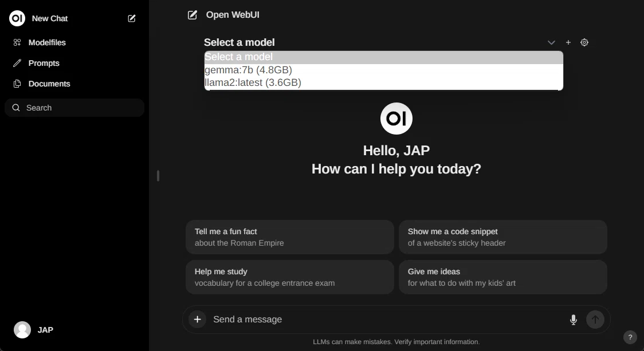The image size is (644, 351).
Task: Click the New Chat label
Action: (x=50, y=18)
